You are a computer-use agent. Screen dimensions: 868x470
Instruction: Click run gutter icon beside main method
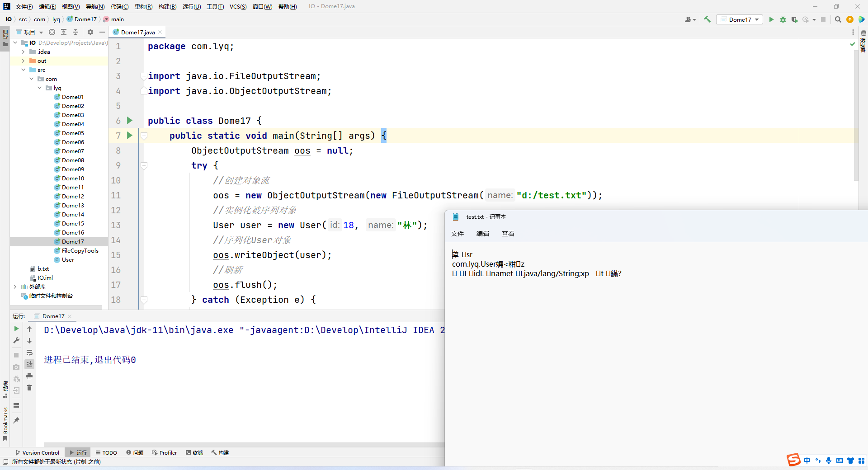[x=130, y=136]
